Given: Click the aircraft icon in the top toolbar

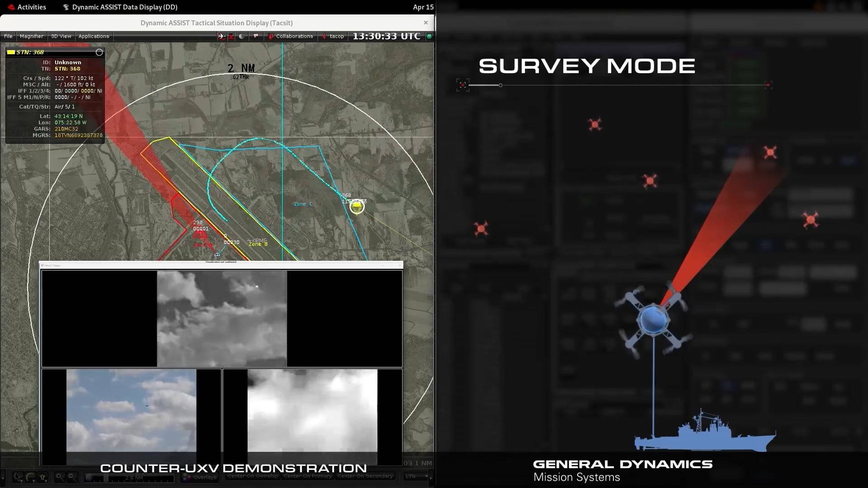Looking at the screenshot, I should (221, 37).
